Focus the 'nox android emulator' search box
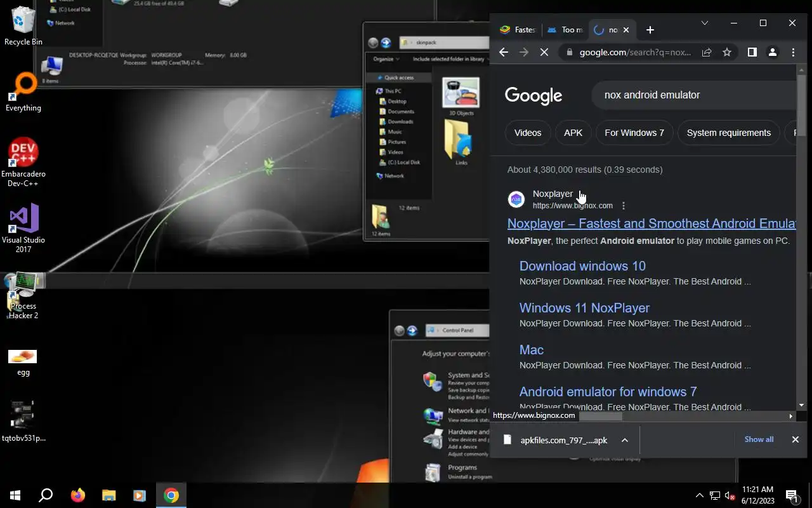The image size is (812, 508). [695, 95]
